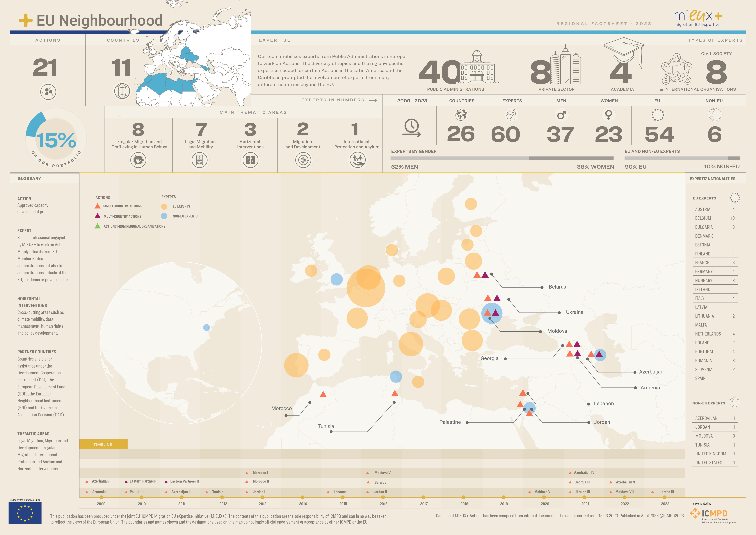The image size is (756, 535).
Task: Click the orange EU Experts legend circle
Action: 164,206
